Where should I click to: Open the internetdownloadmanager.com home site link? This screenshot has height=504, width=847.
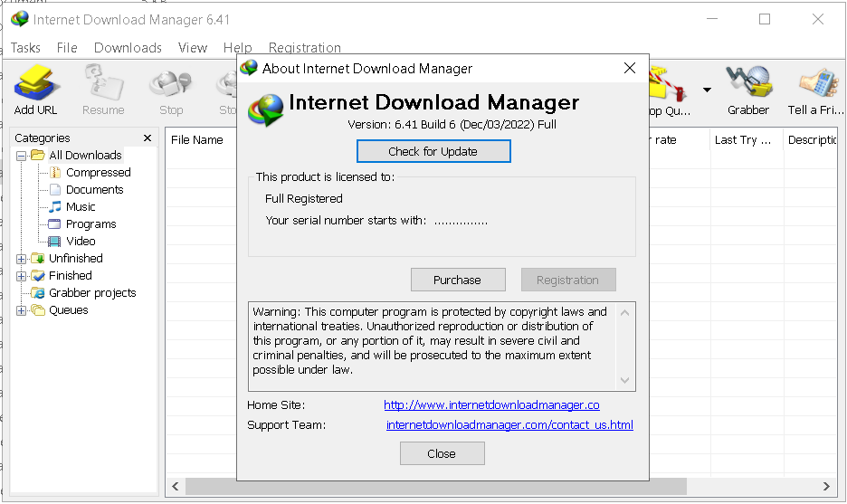pos(491,405)
